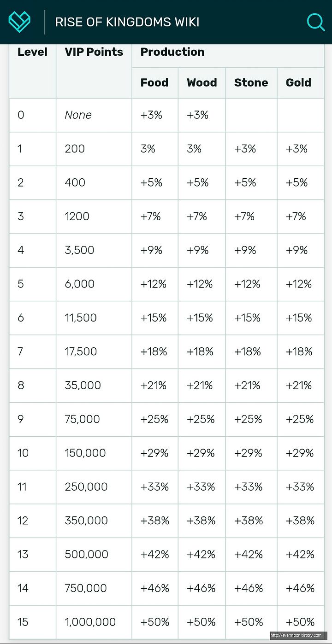The width and height of the screenshot is (332, 644).
Task: Click the Fandom heart logo icon
Action: [19, 22]
